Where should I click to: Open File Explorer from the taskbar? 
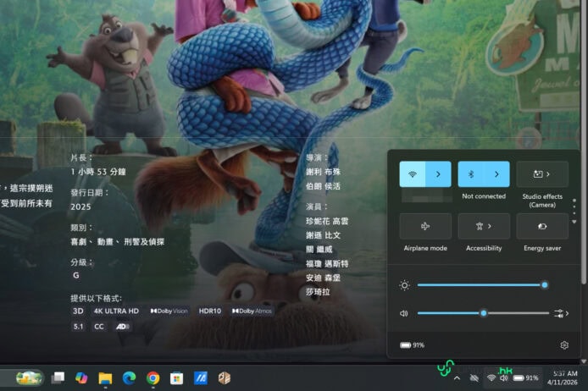pos(105,378)
